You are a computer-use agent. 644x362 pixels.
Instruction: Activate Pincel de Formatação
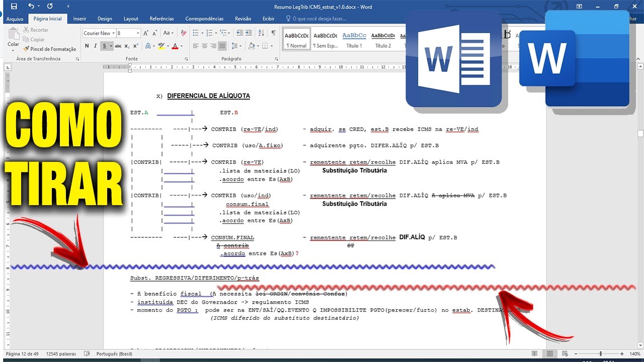tap(49, 49)
